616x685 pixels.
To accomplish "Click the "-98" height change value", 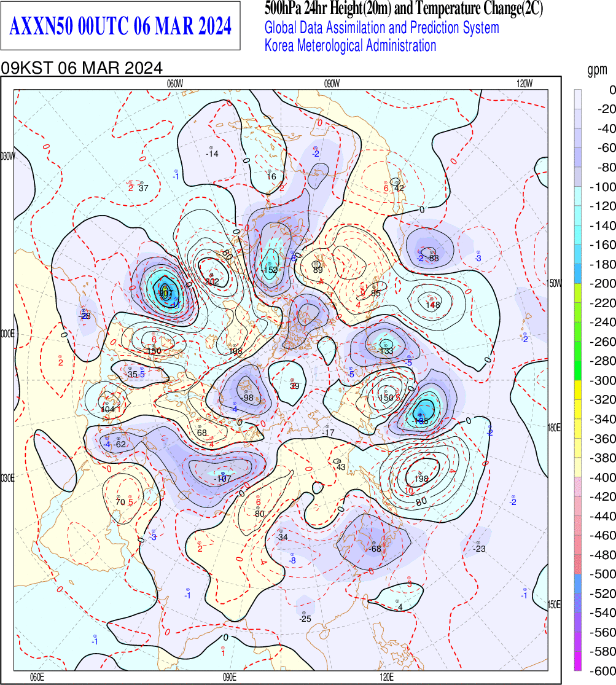I will [x=247, y=398].
